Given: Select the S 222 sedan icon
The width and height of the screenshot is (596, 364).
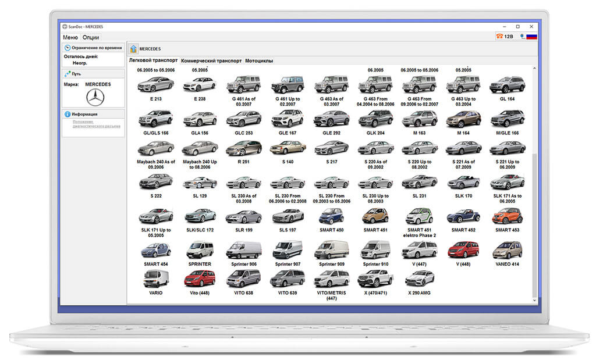Looking at the screenshot, I should coord(155,182).
